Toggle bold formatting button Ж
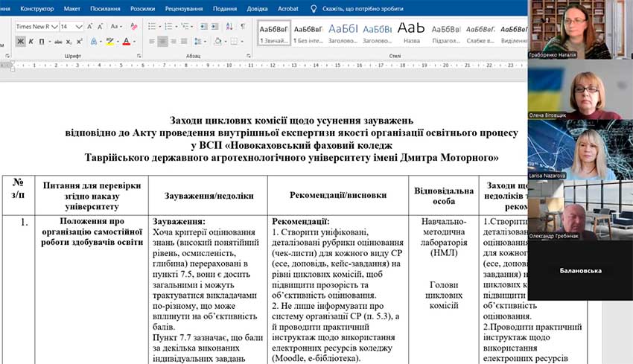633x364 pixels. pyautogui.click(x=20, y=41)
